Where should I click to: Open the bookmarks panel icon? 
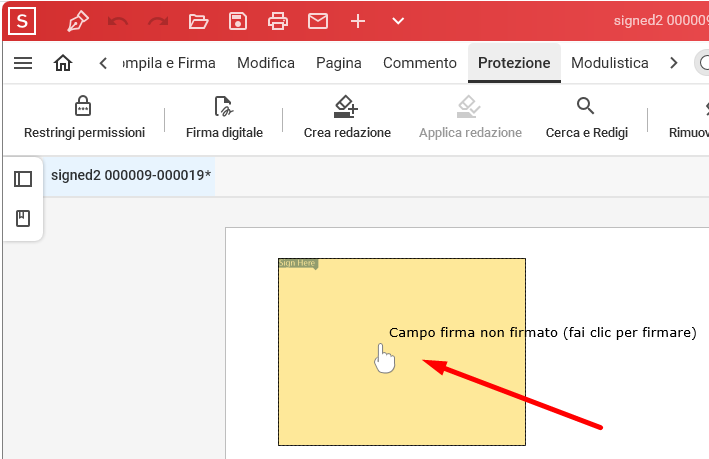pos(23,218)
